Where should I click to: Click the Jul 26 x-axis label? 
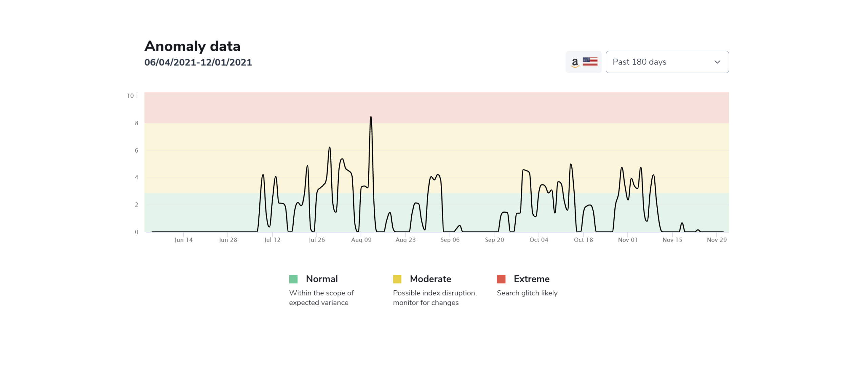click(317, 240)
